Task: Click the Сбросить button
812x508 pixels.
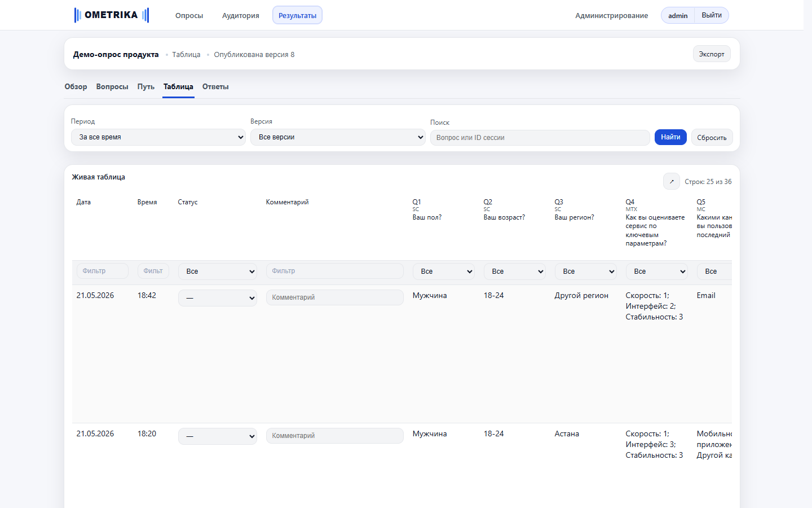Action: [712, 138]
